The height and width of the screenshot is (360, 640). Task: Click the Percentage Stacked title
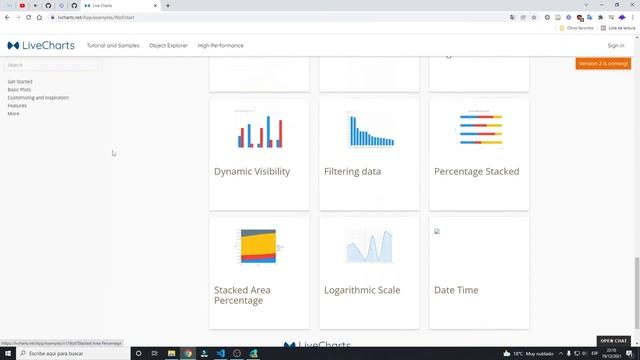(476, 171)
